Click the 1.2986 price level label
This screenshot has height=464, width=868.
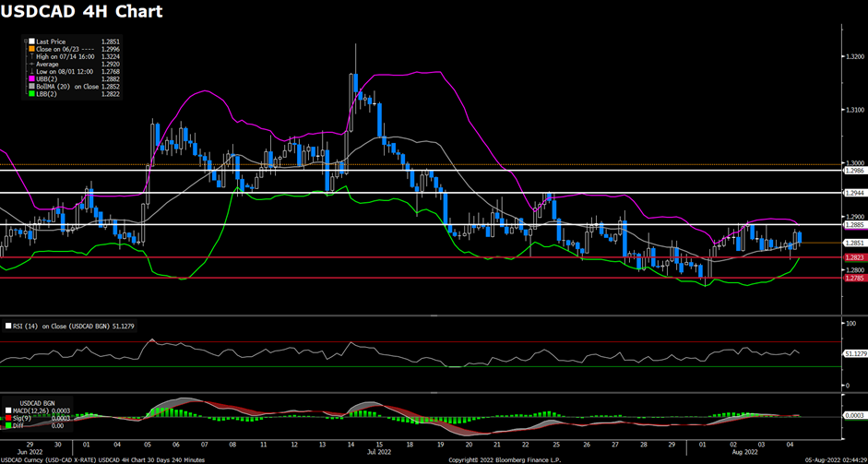pyautogui.click(x=853, y=171)
